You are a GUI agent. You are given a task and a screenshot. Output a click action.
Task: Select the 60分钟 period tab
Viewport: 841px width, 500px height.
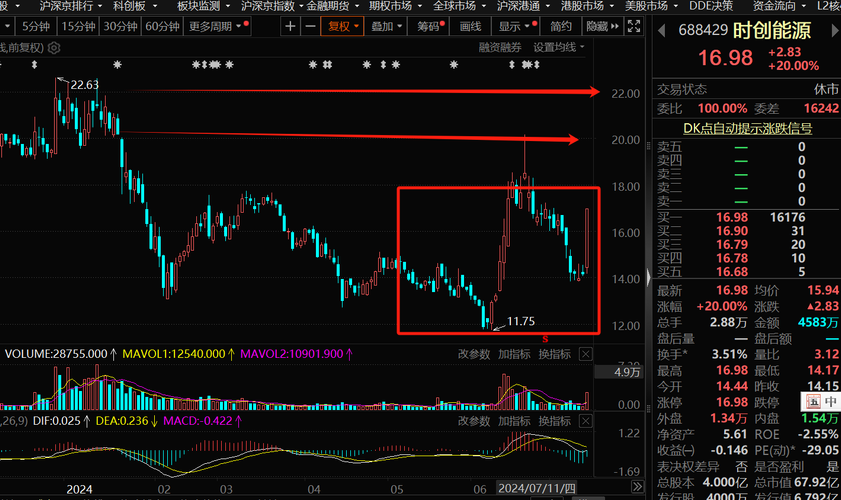tap(162, 26)
